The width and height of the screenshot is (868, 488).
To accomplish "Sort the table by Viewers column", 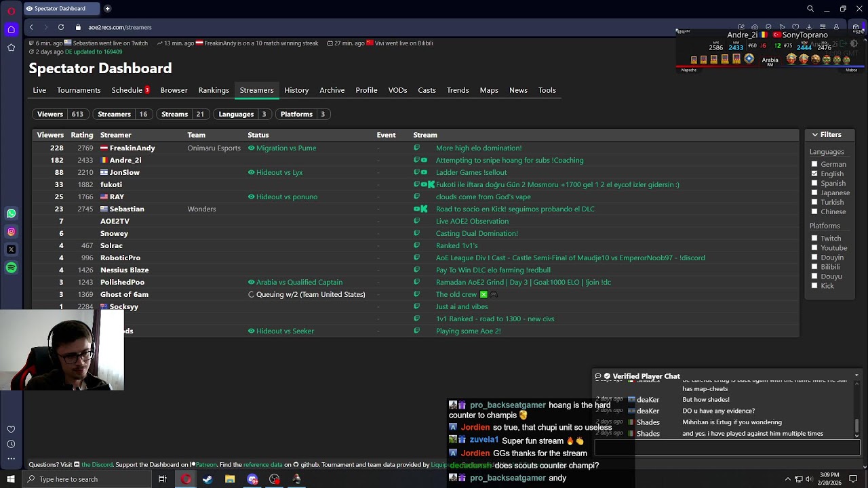I will [50, 135].
